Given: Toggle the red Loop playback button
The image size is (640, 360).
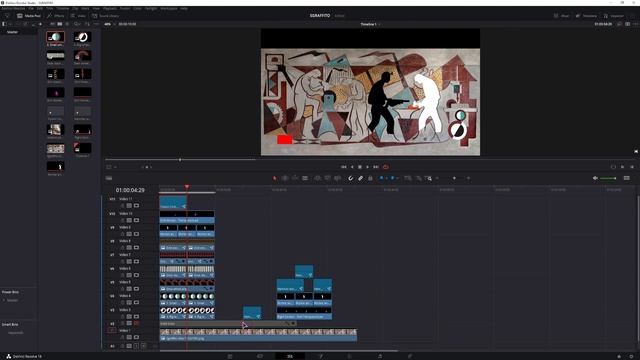Looking at the screenshot, I should (386, 167).
